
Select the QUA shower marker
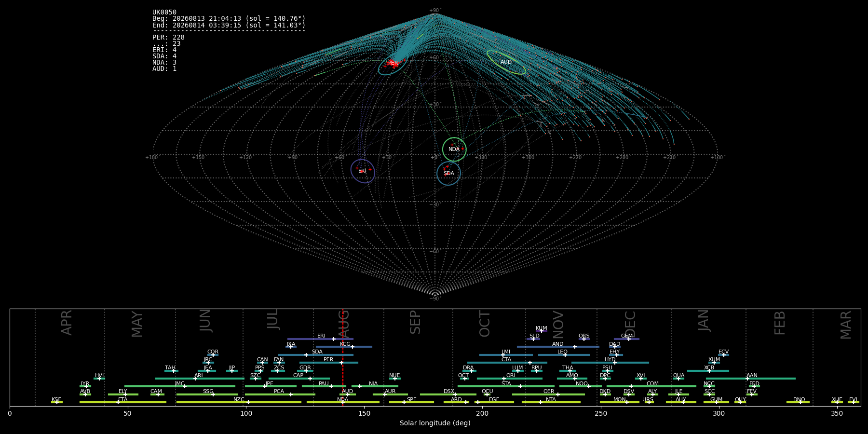[678, 379]
